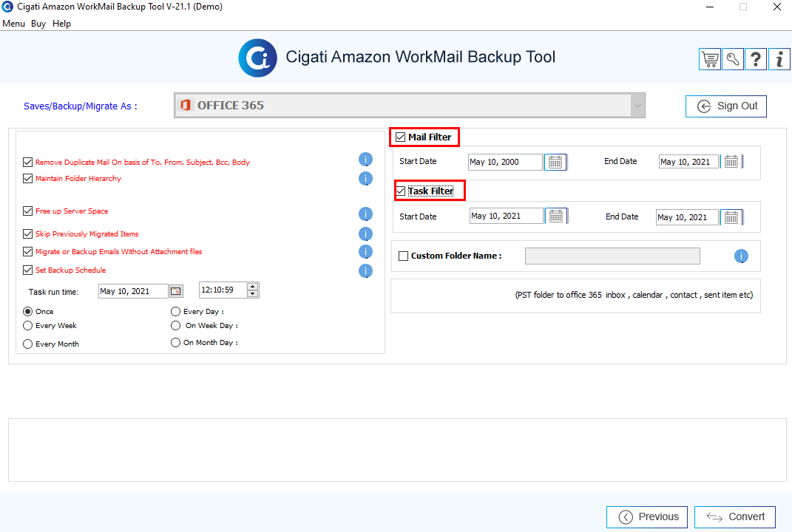Open help question mark icon
The width and height of the screenshot is (792, 532).
pos(756,60)
